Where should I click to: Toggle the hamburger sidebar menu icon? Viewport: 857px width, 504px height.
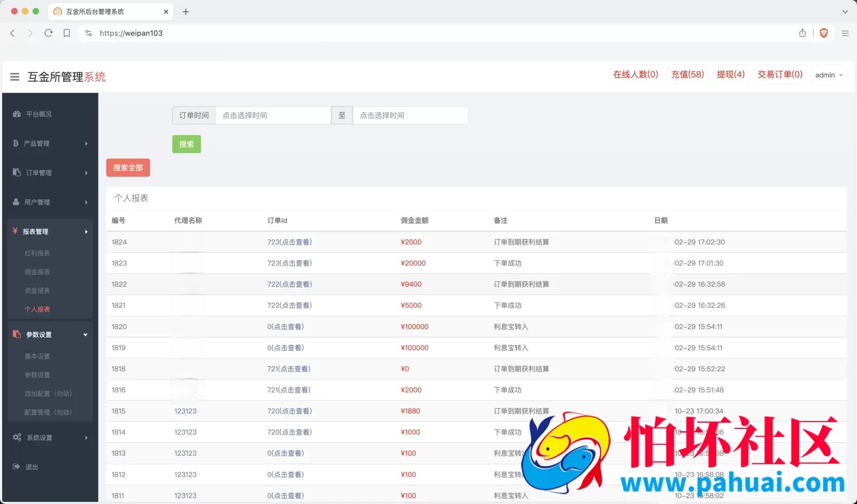pos(14,77)
